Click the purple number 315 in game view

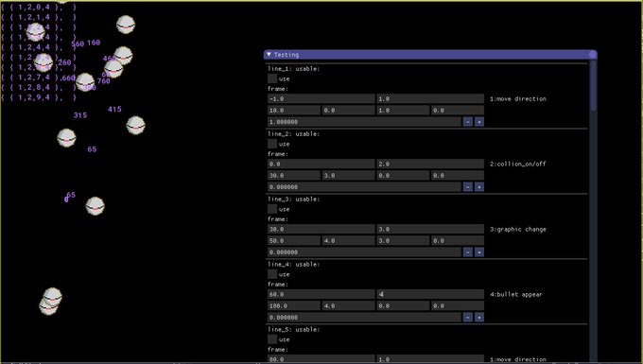80,115
